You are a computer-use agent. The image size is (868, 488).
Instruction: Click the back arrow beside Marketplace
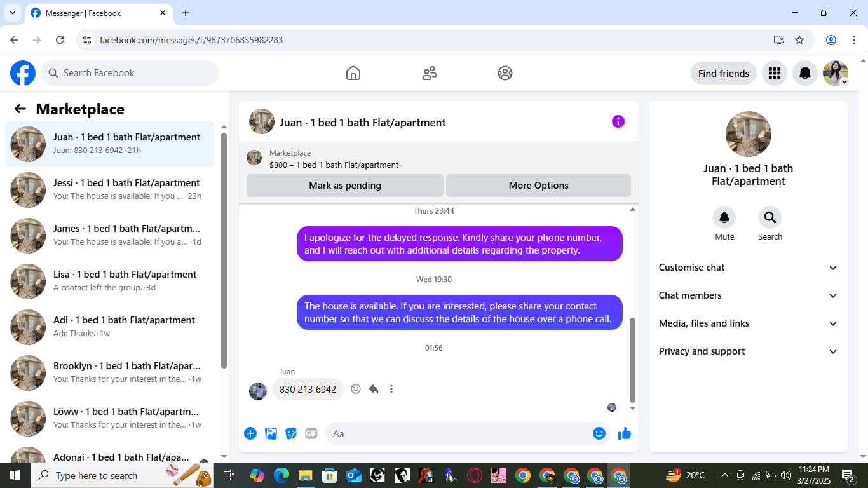(x=20, y=109)
